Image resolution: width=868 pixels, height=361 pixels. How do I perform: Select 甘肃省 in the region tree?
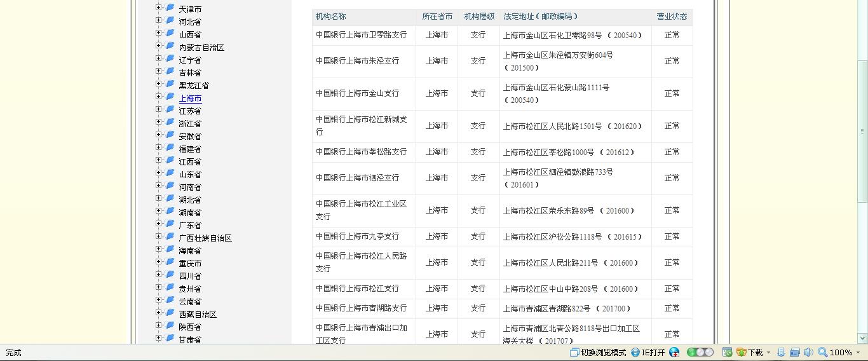pos(190,340)
